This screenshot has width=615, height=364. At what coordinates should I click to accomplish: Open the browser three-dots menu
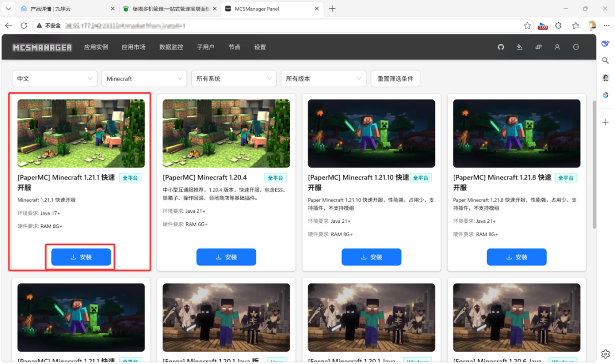coord(606,26)
